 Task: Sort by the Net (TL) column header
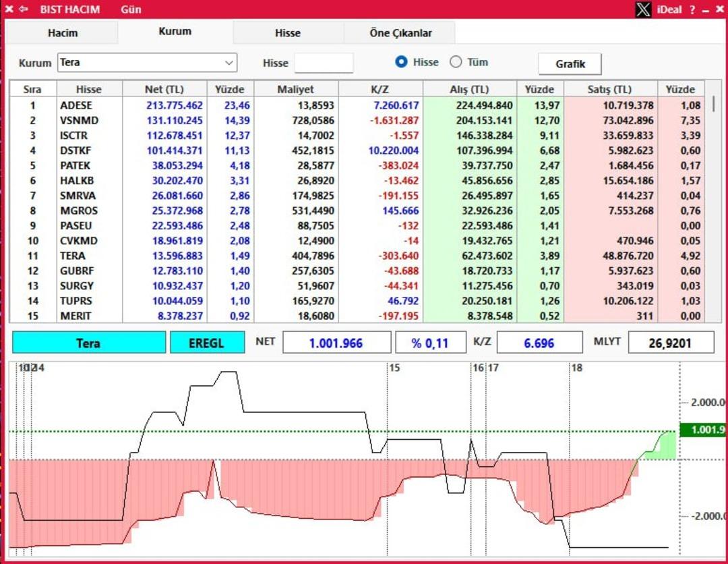click(x=164, y=89)
